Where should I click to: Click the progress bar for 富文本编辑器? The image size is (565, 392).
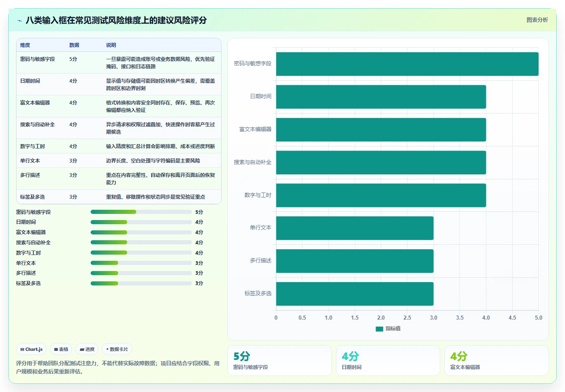(141, 232)
